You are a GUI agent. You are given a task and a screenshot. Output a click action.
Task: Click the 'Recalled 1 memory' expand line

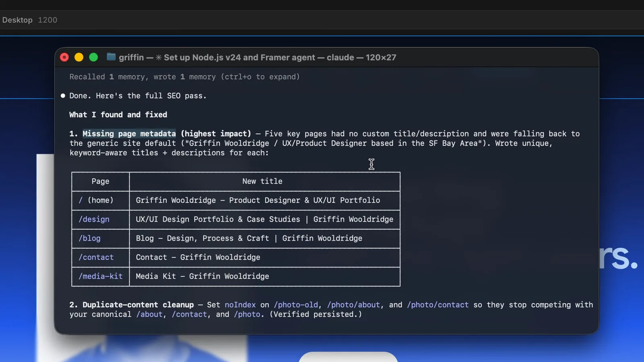click(184, 77)
